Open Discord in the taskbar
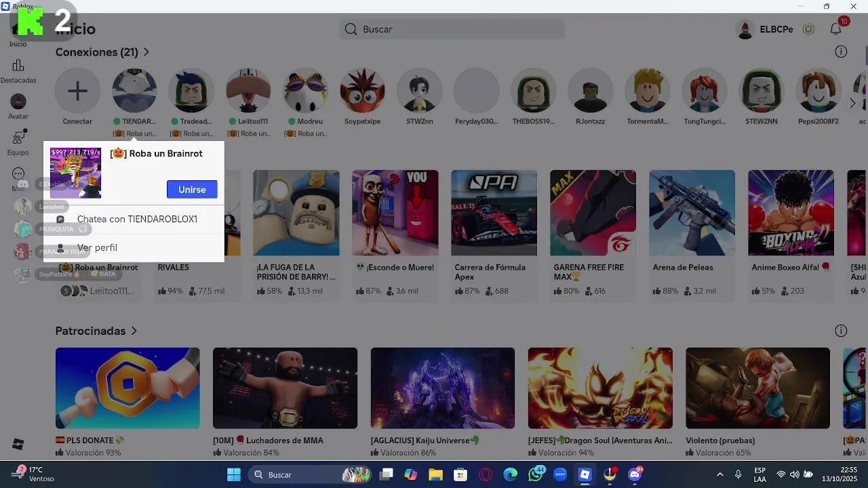 635,474
